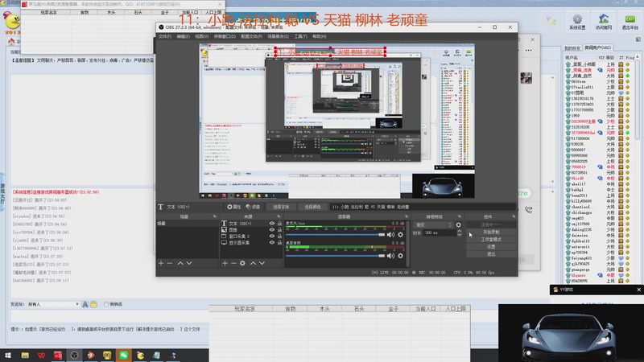
Task: Open scene transition settings gear
Action: [458, 225]
